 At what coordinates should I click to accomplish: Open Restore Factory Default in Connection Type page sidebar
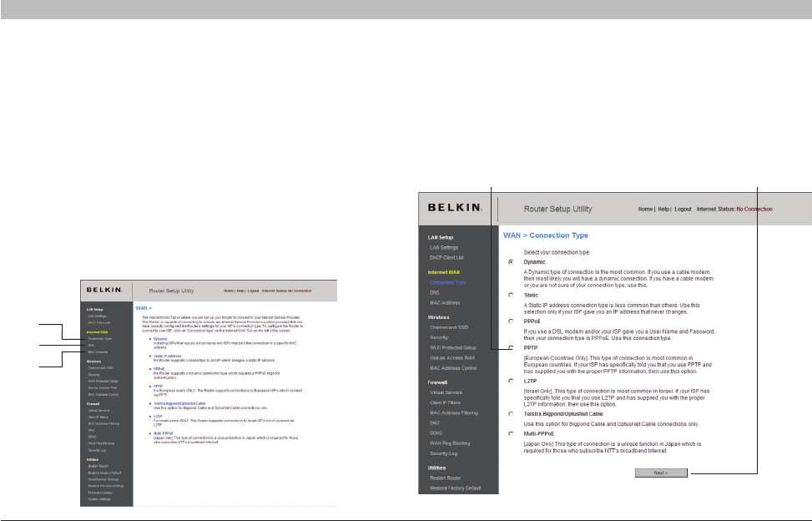click(455, 488)
